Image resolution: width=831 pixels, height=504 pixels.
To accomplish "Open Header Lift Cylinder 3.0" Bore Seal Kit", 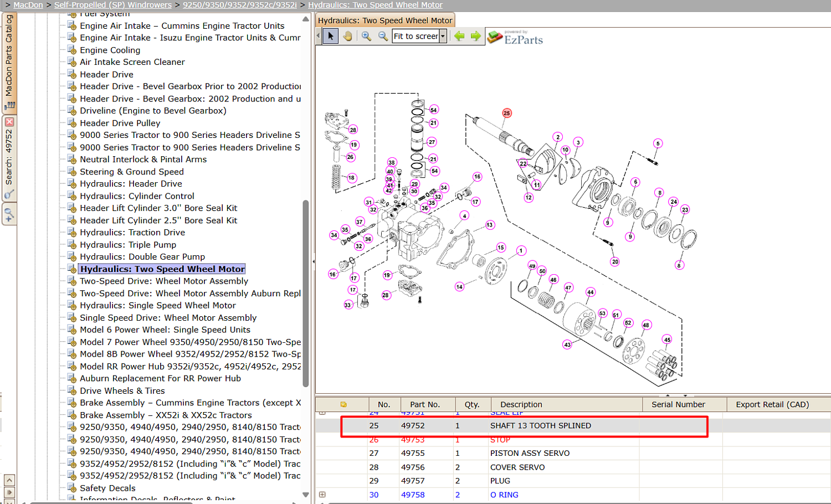I will tap(158, 208).
